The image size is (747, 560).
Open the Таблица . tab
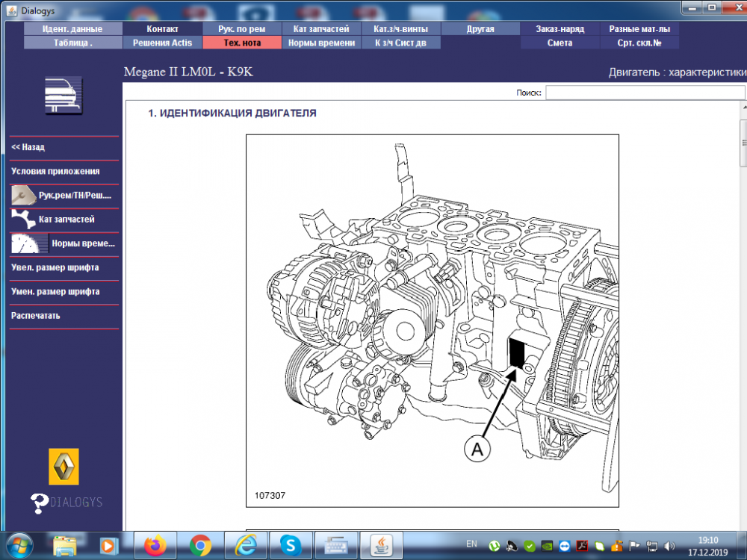tap(72, 43)
